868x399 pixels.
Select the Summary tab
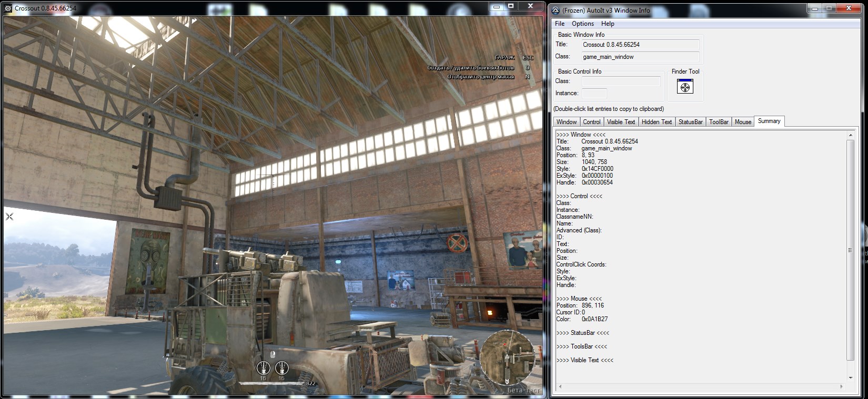click(769, 121)
